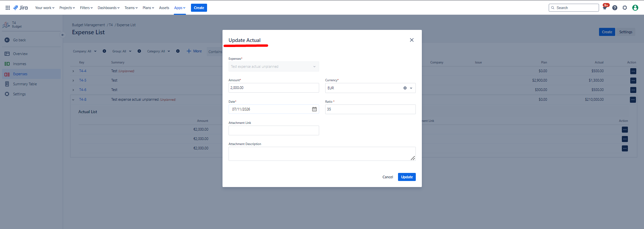Viewport: 644px width, 229px height.
Task: Open action menu for third actual entry
Action: coord(625,148)
